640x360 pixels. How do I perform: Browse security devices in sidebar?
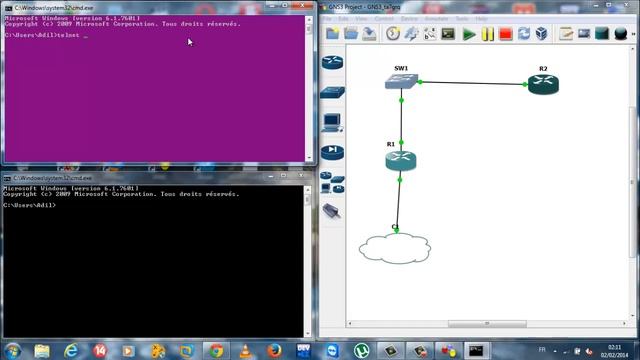[x=332, y=152]
